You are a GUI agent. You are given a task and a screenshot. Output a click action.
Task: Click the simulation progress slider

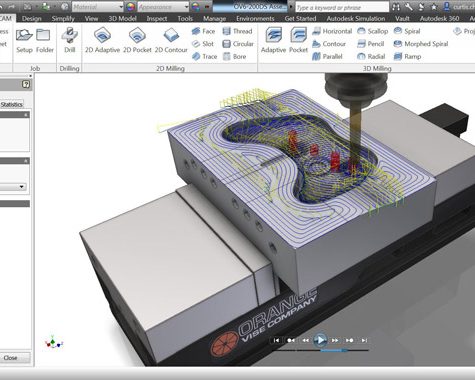[320, 350]
